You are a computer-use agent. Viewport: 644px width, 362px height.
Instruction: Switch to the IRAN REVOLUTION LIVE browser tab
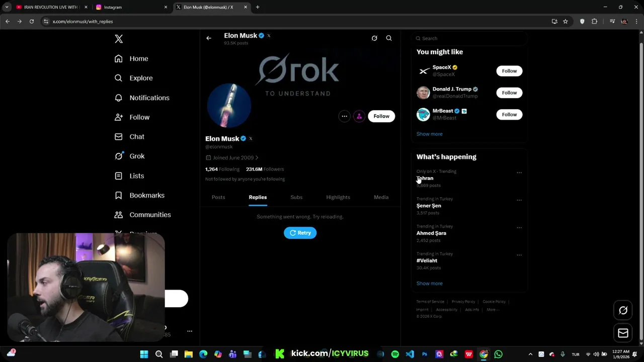pos(50,7)
